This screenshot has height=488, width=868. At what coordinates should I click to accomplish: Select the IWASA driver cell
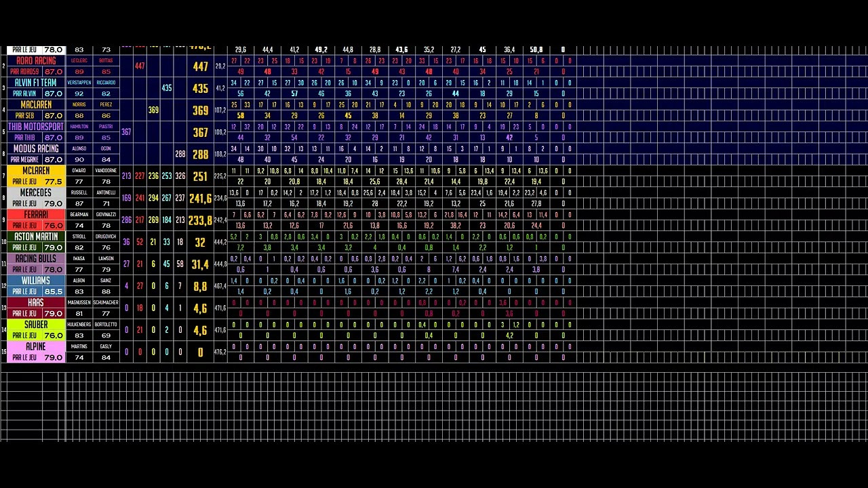[x=79, y=258]
